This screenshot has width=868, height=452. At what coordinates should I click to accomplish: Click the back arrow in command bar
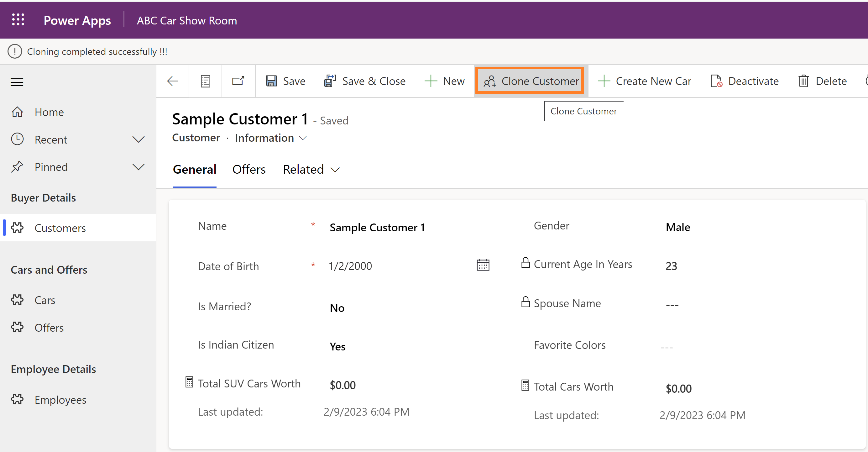click(x=173, y=81)
